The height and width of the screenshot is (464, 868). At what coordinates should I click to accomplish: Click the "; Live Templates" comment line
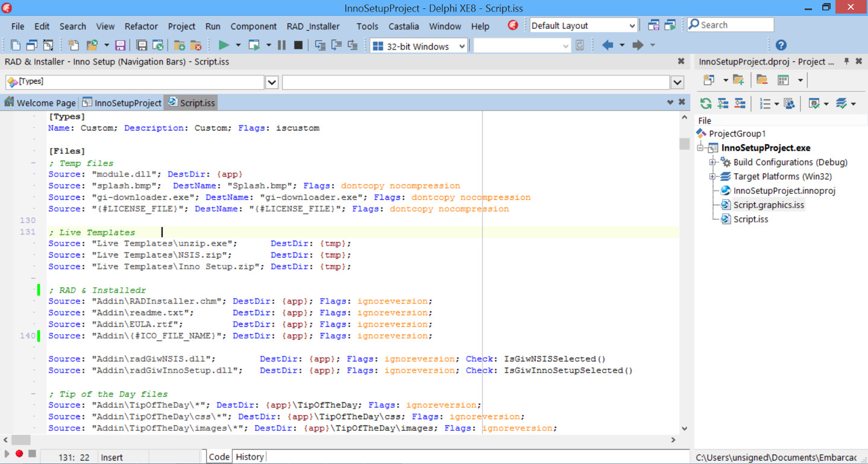coord(92,232)
